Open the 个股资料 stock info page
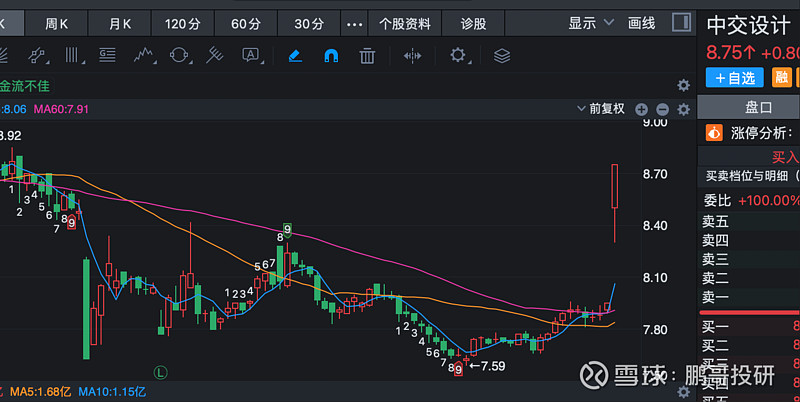Viewport: 800px width, 402px height. coord(405,22)
